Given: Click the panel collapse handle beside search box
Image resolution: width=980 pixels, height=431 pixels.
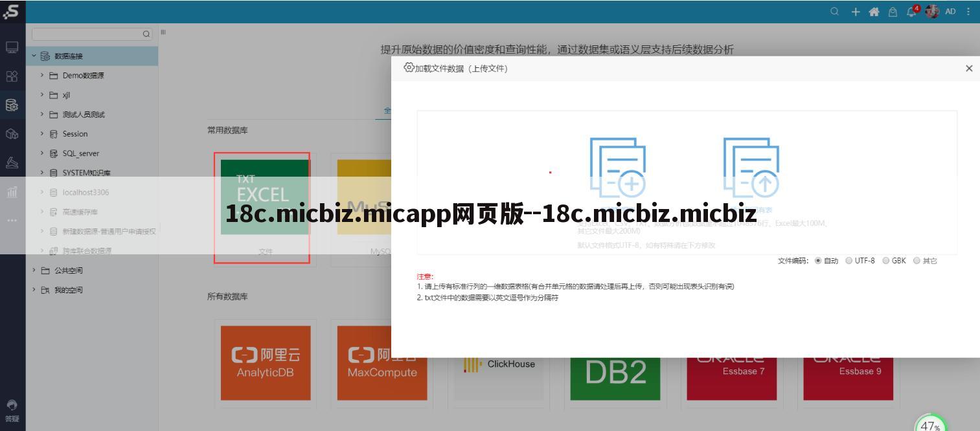Looking at the screenshot, I should [163, 32].
